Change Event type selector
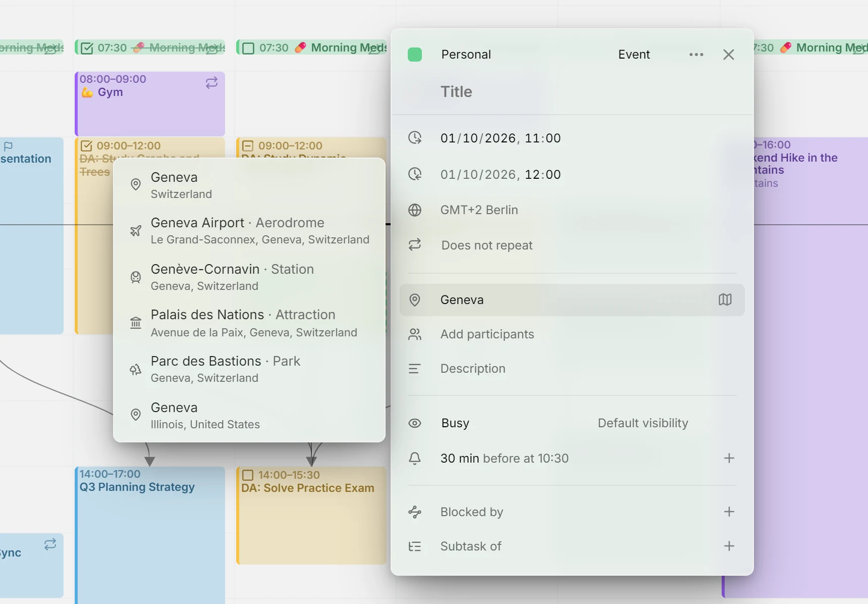Image resolution: width=868 pixels, height=604 pixels. pyautogui.click(x=634, y=55)
